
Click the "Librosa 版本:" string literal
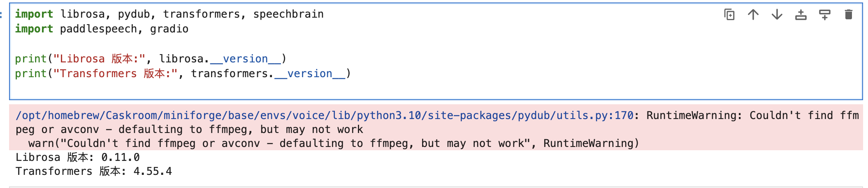point(100,59)
